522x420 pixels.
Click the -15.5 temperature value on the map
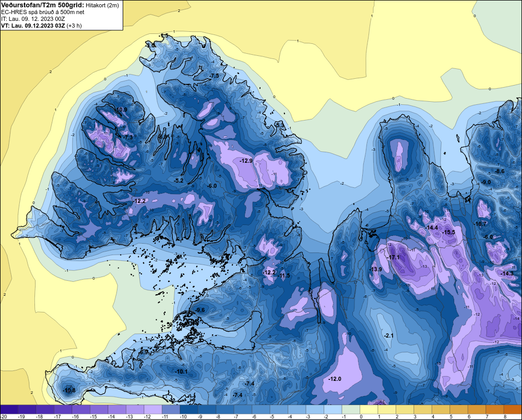[x=449, y=232]
